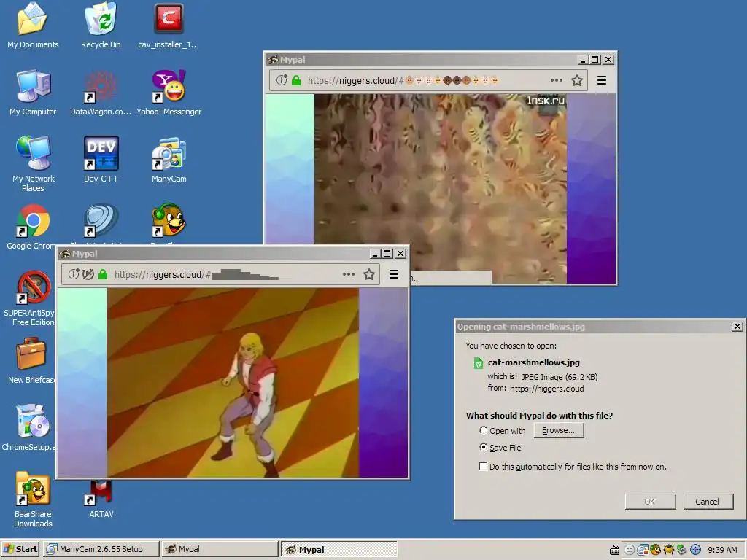The image size is (747, 560).
Task: Click the blue circular icon in the system tray
Action: 695,550
